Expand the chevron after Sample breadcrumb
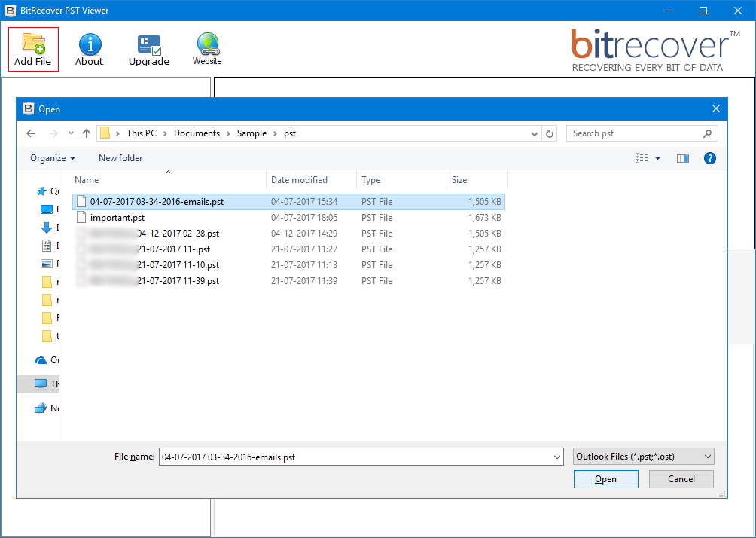 [x=276, y=133]
